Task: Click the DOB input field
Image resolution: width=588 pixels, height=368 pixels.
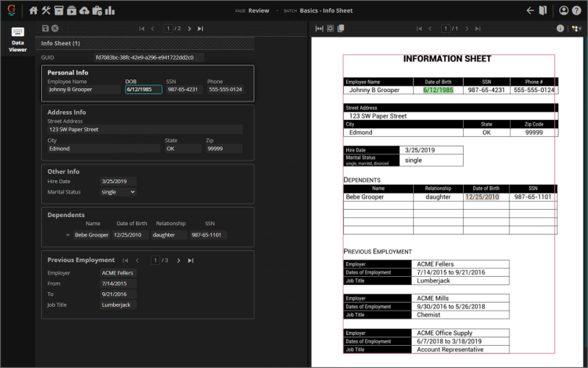Action: coord(143,89)
